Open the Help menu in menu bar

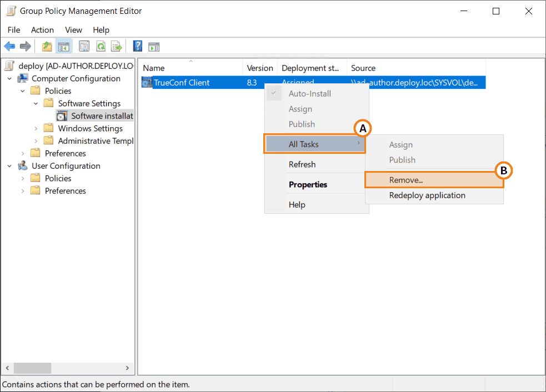[x=101, y=30]
